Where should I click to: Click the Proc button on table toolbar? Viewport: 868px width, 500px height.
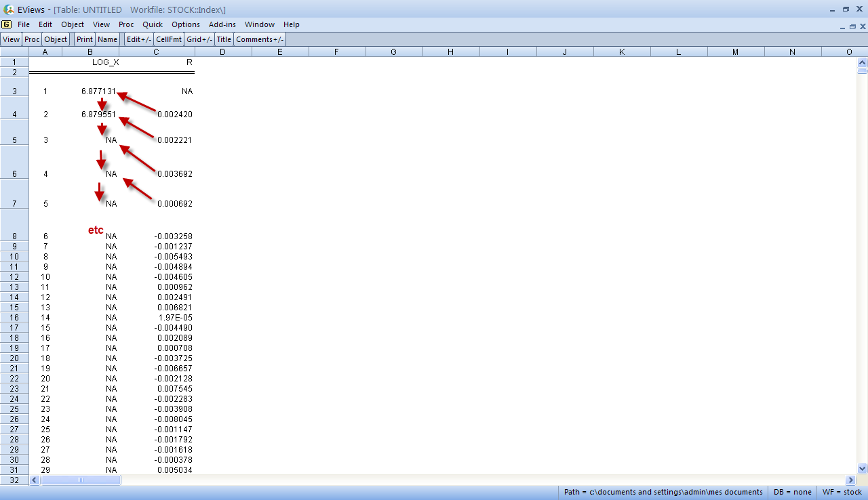pyautogui.click(x=33, y=39)
